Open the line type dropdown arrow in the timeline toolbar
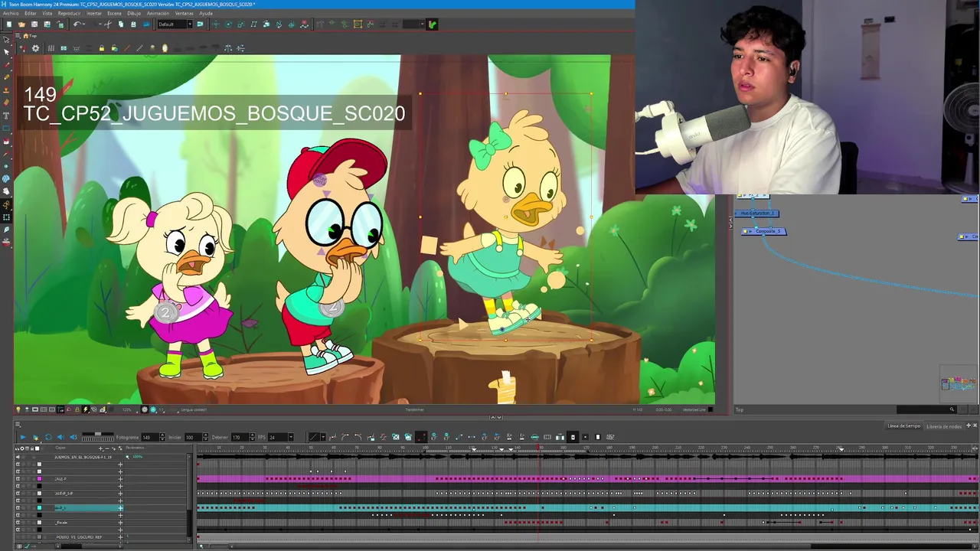This screenshot has height=551, width=980. point(323,437)
